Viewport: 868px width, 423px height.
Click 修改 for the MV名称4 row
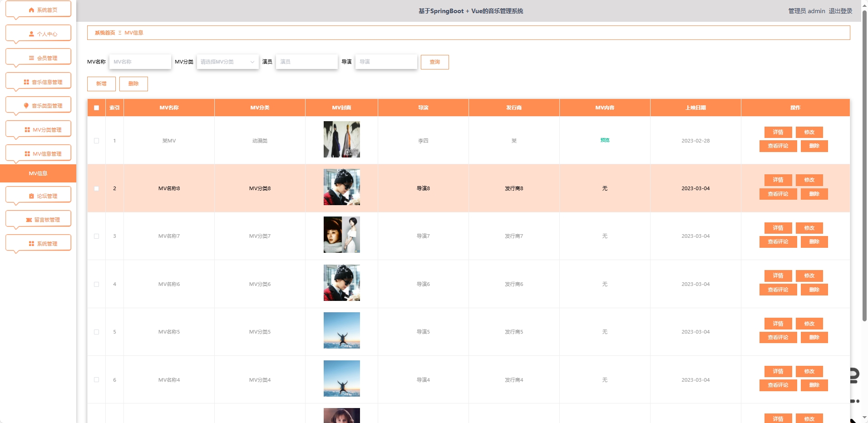coord(809,371)
